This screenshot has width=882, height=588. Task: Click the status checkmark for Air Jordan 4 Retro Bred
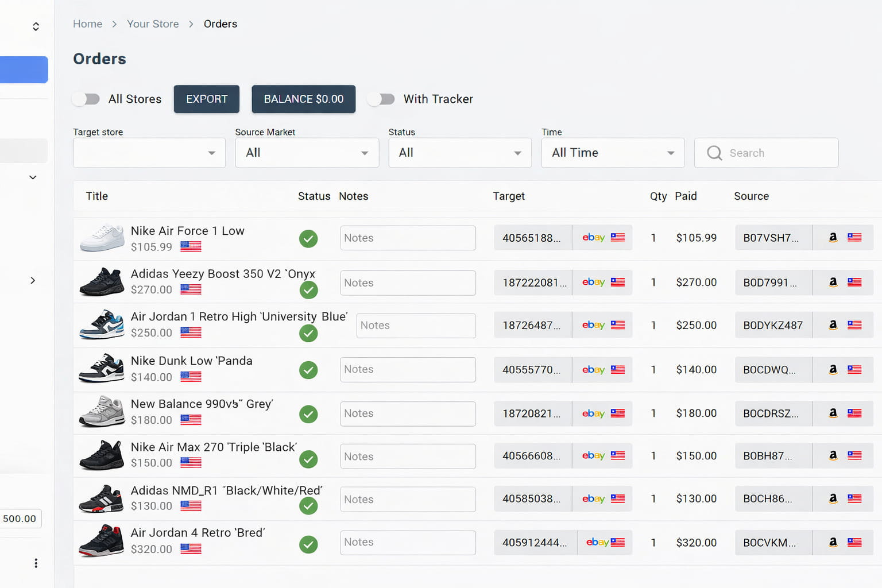click(x=308, y=544)
